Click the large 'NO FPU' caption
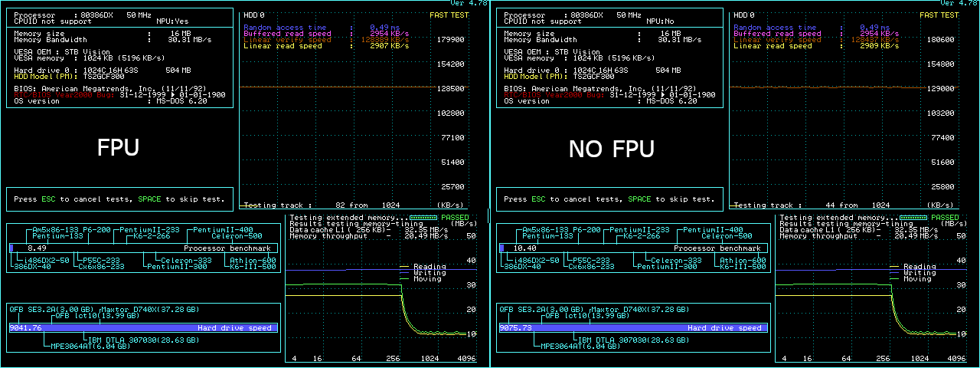The image size is (980, 368). 612,148
